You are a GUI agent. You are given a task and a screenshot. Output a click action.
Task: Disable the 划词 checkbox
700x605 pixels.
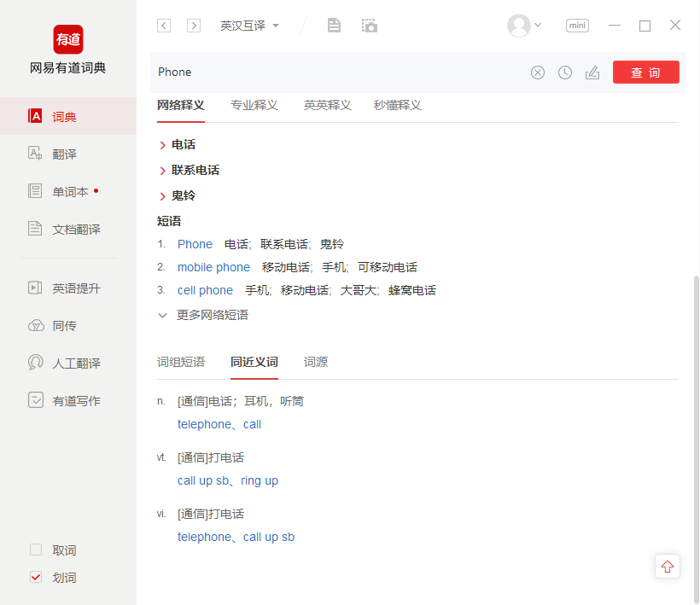36,577
